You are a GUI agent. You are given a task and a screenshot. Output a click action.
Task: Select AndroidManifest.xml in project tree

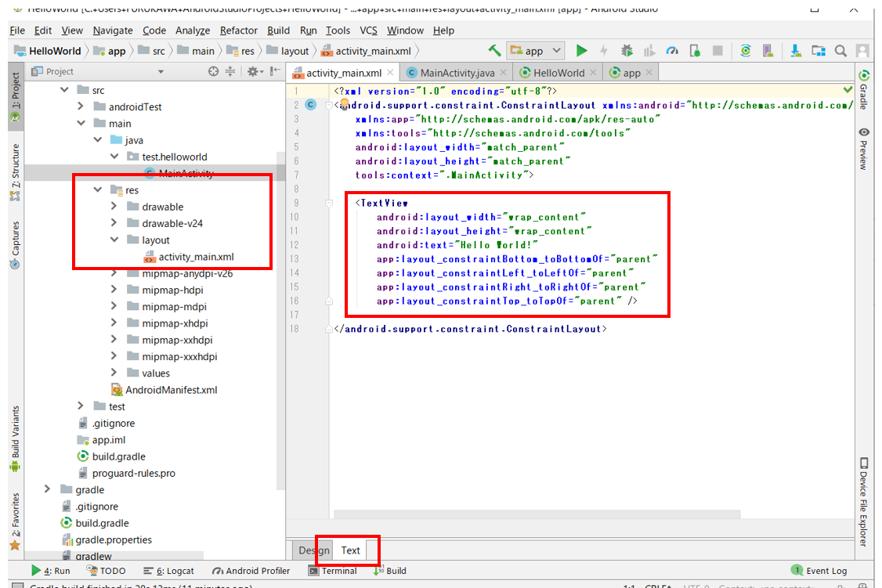164,390
